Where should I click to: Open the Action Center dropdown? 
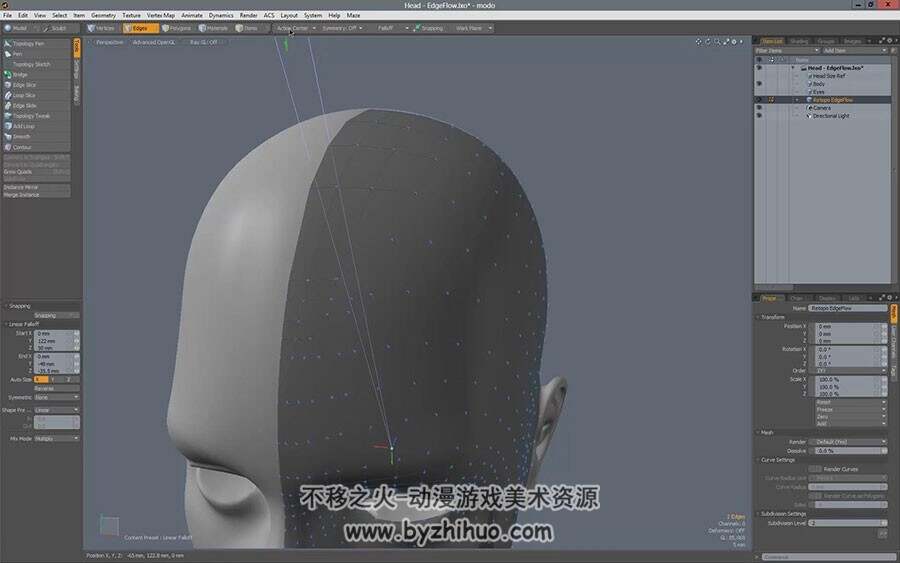[x=296, y=28]
